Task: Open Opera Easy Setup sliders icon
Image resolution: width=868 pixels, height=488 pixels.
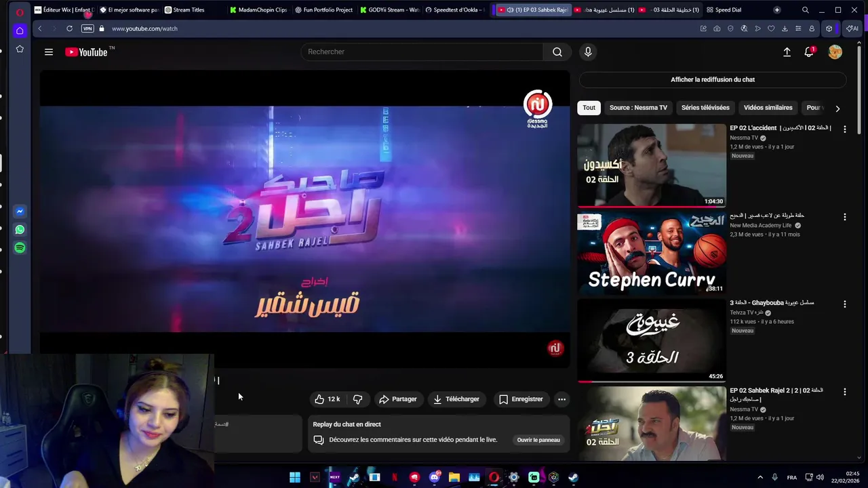Action: click(798, 28)
